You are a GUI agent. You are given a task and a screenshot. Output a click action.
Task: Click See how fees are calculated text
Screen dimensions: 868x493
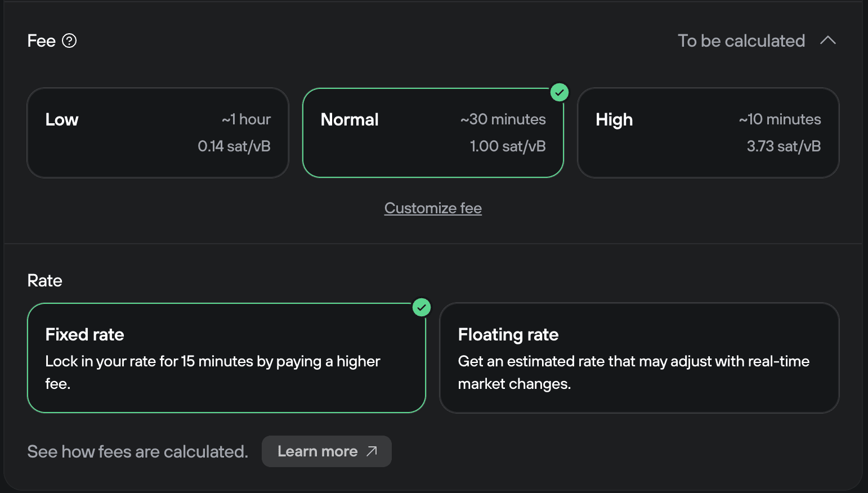point(137,451)
